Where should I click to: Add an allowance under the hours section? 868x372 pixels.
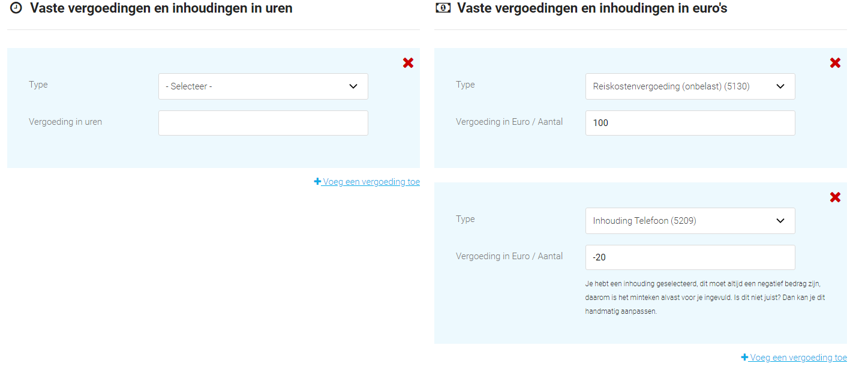[367, 182]
